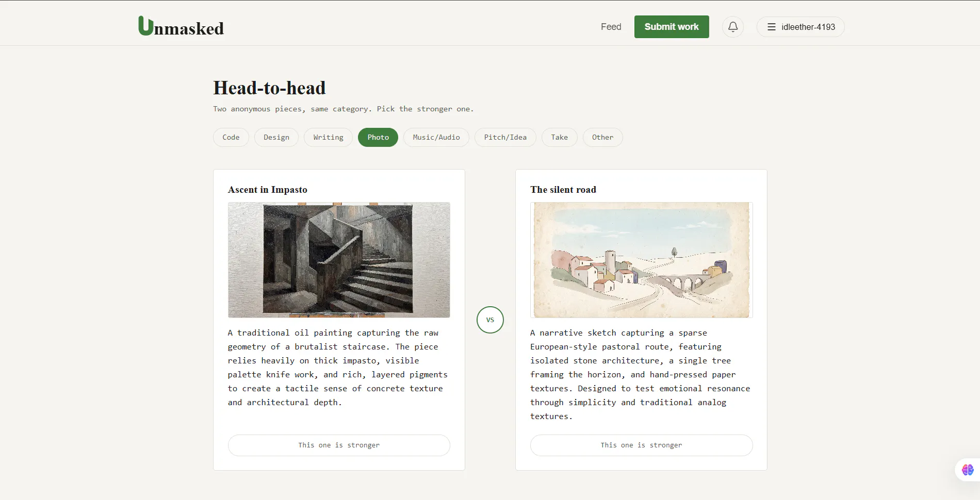This screenshot has height=500, width=980.
Task: Select the Photo category tab
Action: (x=378, y=137)
